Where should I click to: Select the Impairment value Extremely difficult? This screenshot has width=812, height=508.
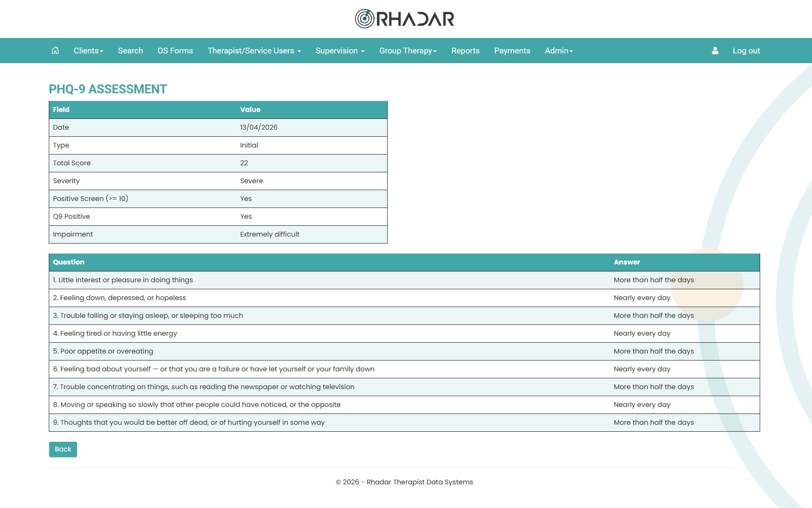pyautogui.click(x=270, y=234)
